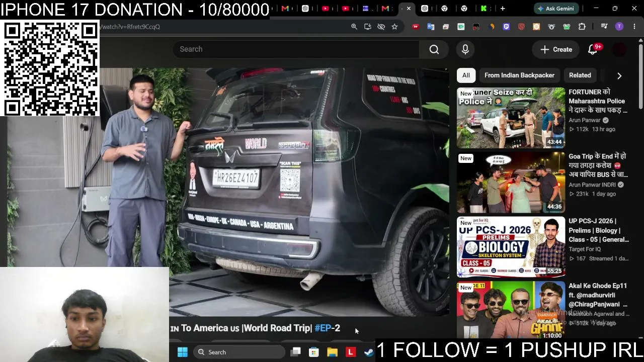Image resolution: width=644 pixels, height=362 pixels.
Task: Open the Extensions puzzle-piece menu
Action: (x=582, y=27)
